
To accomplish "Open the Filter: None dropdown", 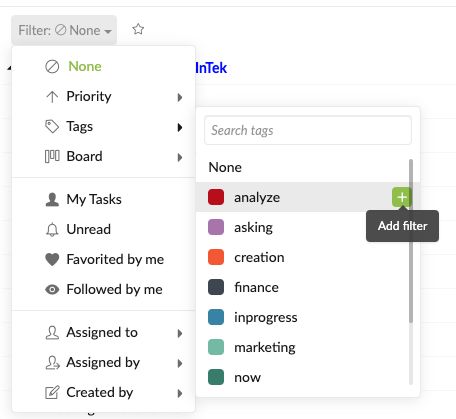I will point(64,30).
